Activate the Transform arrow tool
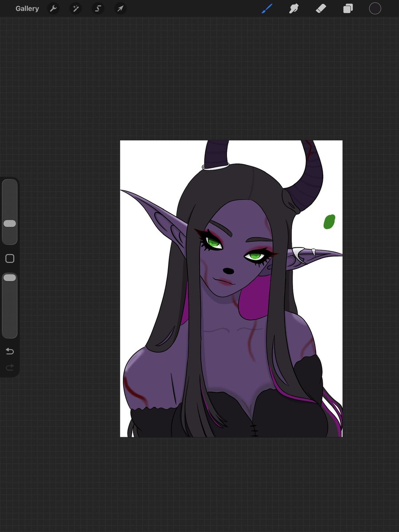The width and height of the screenshot is (399, 532). click(x=120, y=8)
